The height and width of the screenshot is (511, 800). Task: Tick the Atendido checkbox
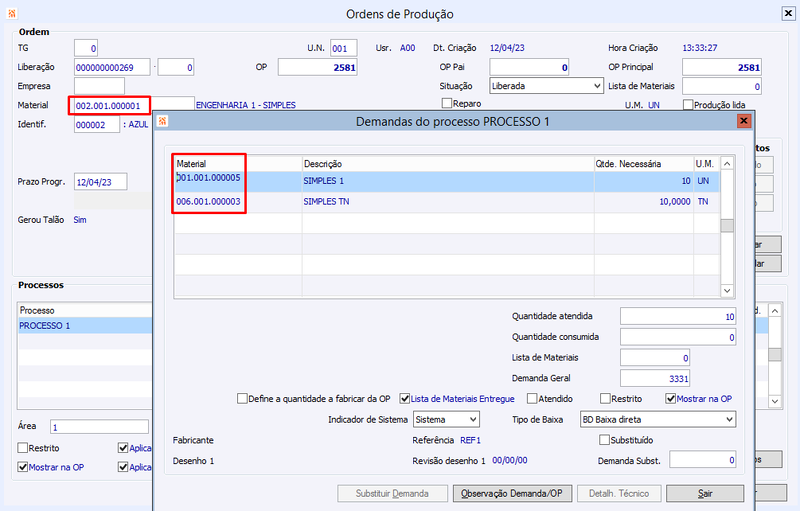point(532,398)
